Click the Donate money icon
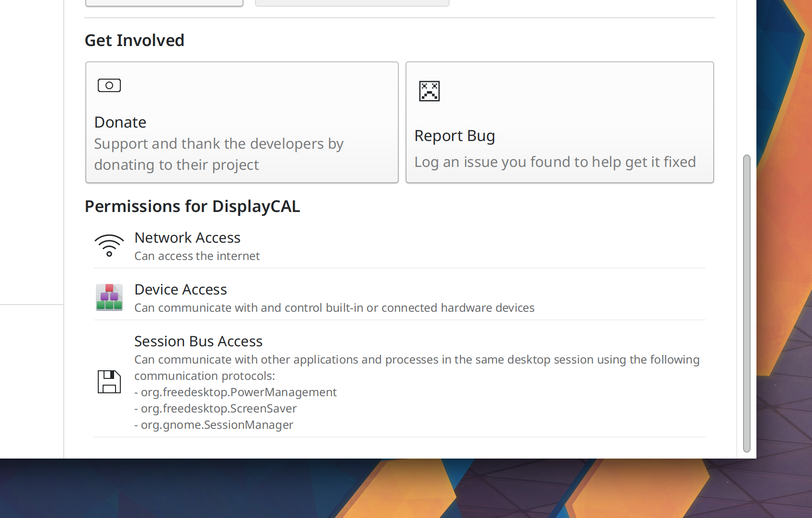The width and height of the screenshot is (812, 518). tap(109, 85)
